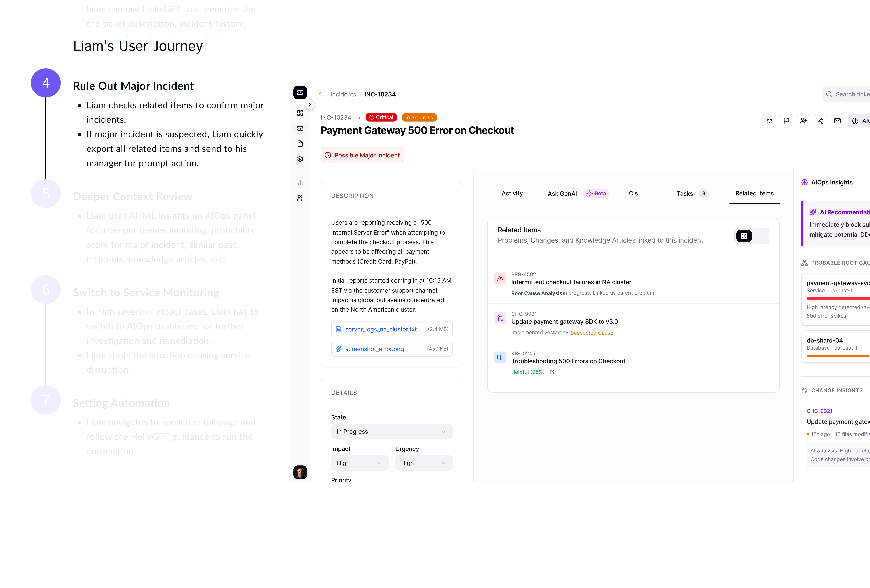Star this incident as favorite
The width and height of the screenshot is (870, 588).
tap(769, 120)
